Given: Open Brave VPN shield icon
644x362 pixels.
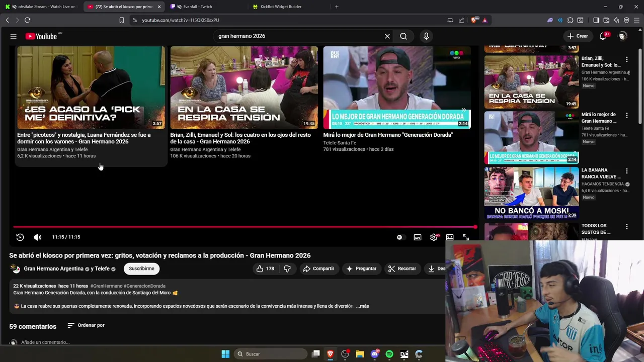Looking at the screenshot, I should (626, 20).
